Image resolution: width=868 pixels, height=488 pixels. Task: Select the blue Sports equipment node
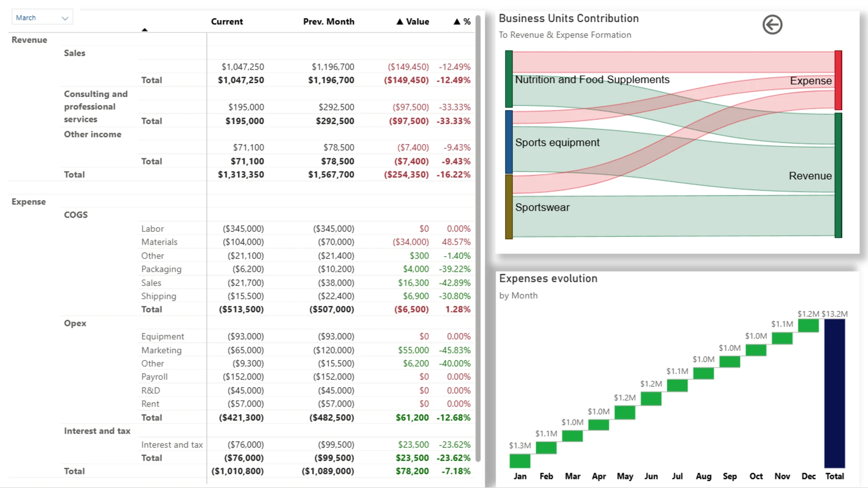point(509,142)
